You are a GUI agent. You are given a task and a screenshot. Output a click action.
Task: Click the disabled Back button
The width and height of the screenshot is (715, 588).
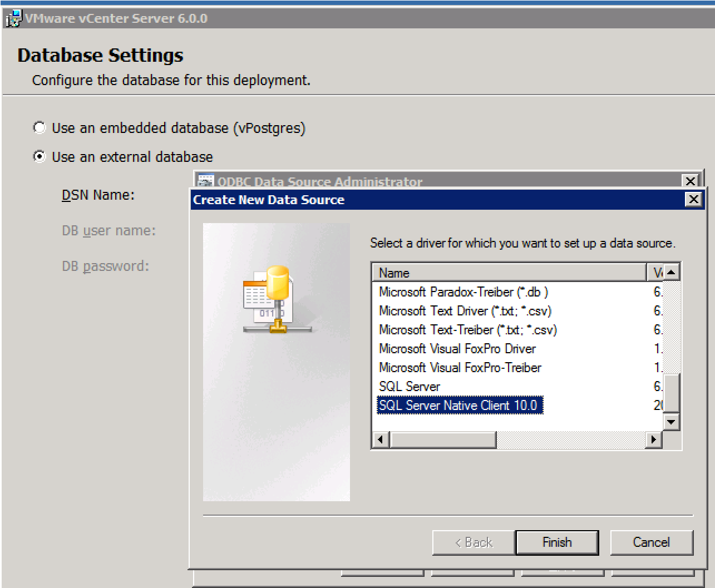point(474,542)
